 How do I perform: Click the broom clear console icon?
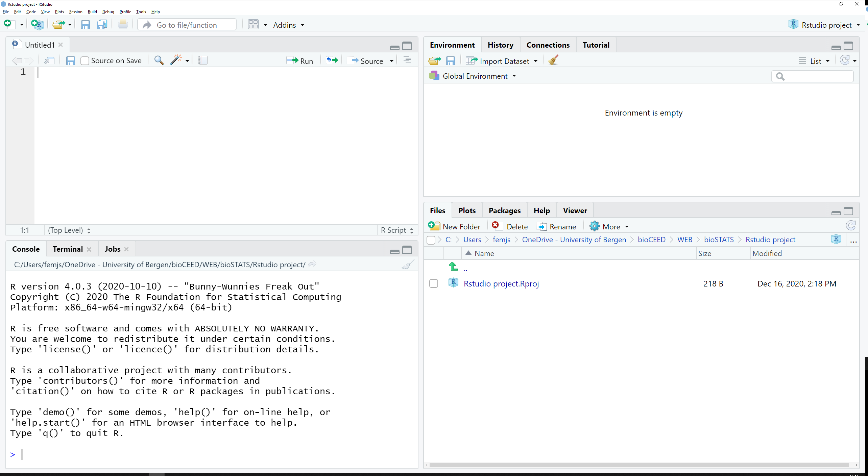pos(406,265)
